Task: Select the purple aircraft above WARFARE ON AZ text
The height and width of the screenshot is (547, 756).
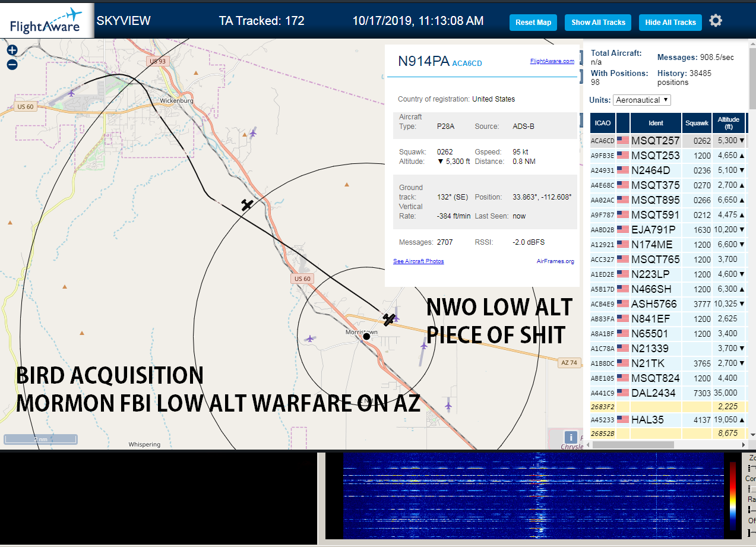Action: [448, 406]
